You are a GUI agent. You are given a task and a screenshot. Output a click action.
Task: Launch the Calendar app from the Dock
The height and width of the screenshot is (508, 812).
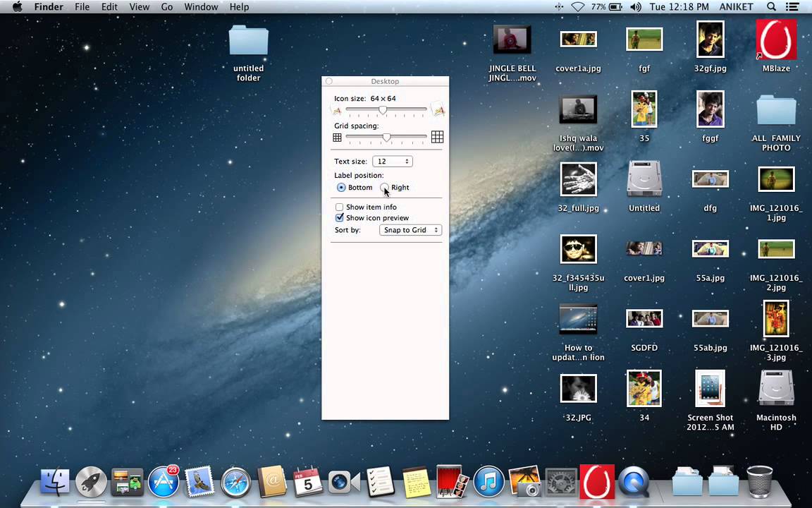tap(308, 483)
